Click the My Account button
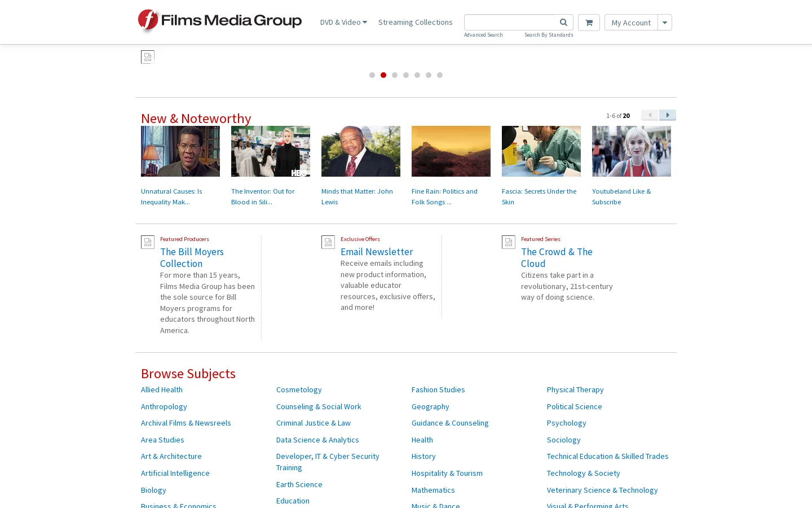This screenshot has height=508, width=812. [631, 23]
